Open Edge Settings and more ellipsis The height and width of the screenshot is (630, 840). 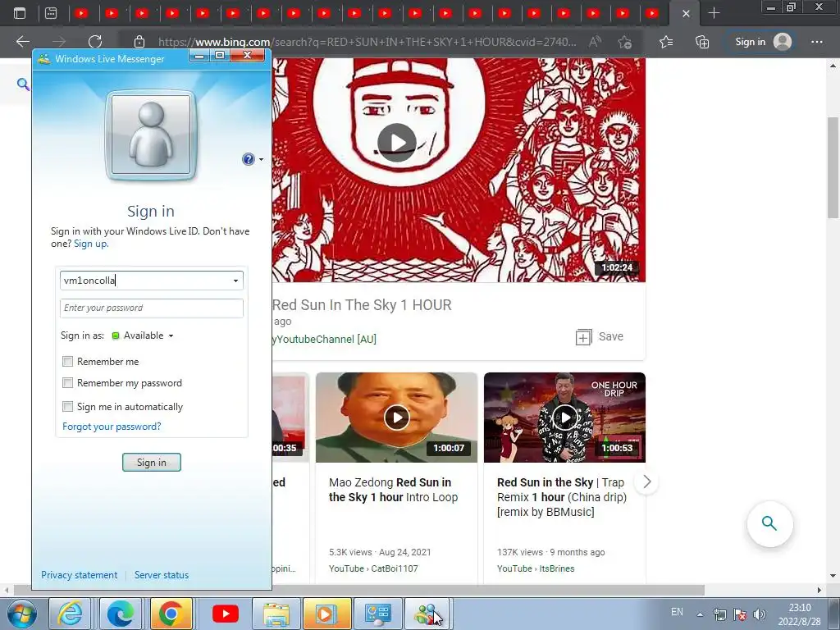[x=816, y=42]
